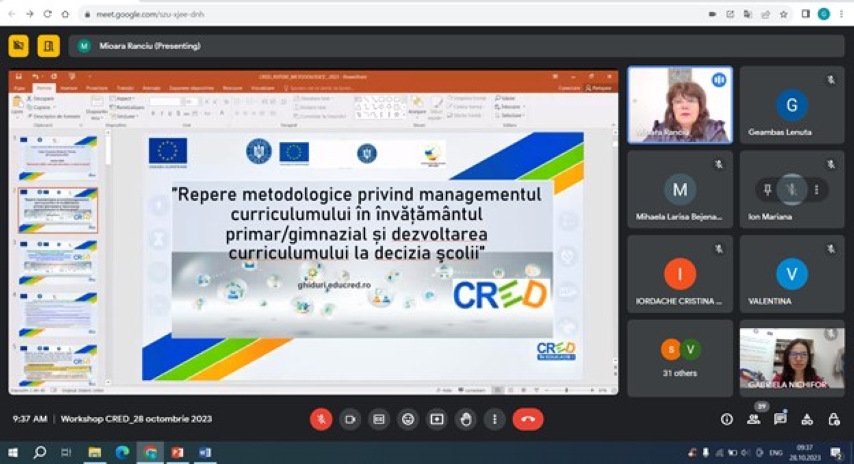
Task: Show the participants people panel
Action: tap(754, 419)
